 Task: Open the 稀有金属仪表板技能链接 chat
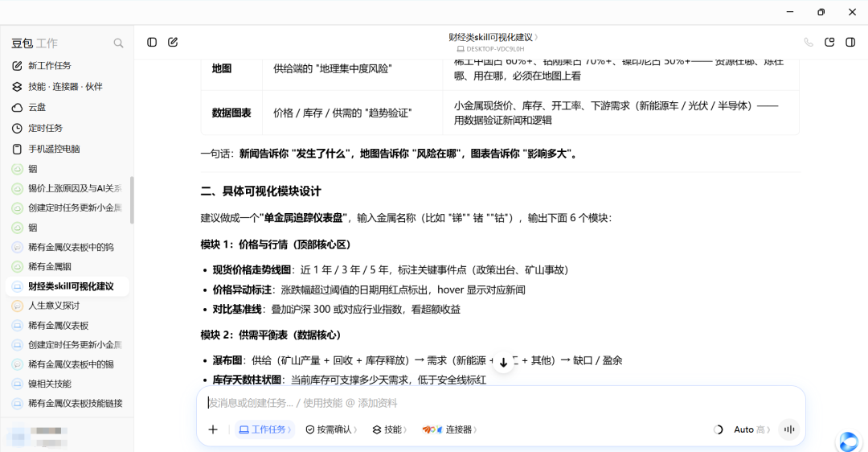[67, 403]
